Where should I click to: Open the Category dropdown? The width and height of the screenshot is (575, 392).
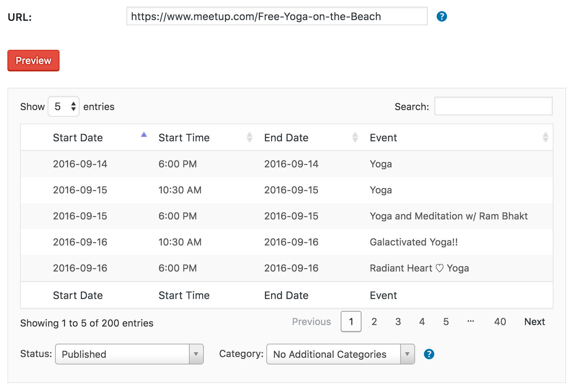pyautogui.click(x=340, y=354)
